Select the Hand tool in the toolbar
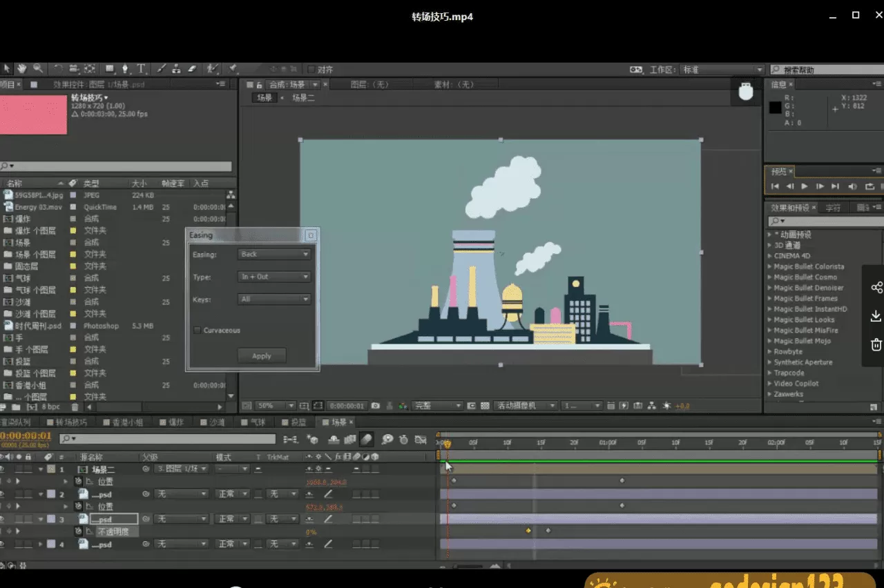The height and width of the screenshot is (588, 884). tap(22, 69)
